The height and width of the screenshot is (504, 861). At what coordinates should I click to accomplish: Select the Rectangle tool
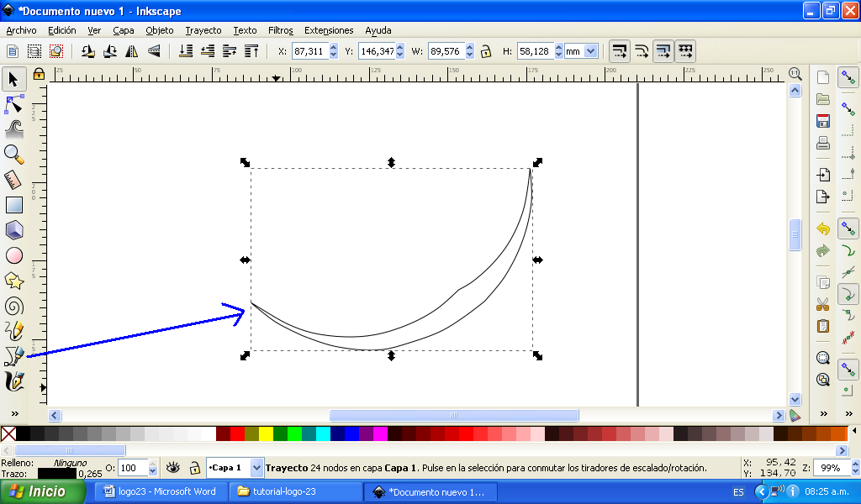pyautogui.click(x=13, y=205)
